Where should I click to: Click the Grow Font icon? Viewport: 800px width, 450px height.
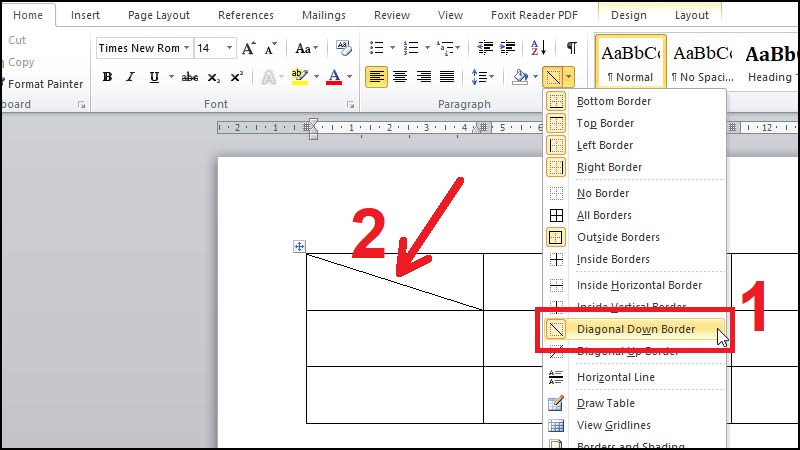coord(248,48)
